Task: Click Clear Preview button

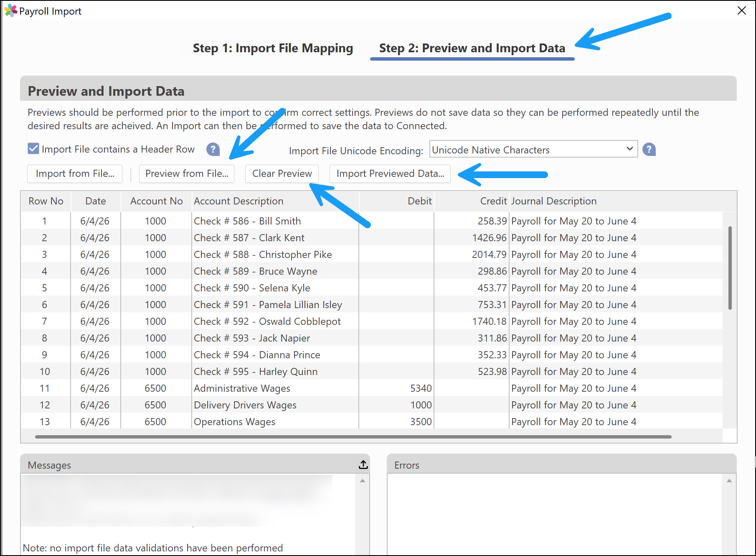Action: pyautogui.click(x=282, y=173)
